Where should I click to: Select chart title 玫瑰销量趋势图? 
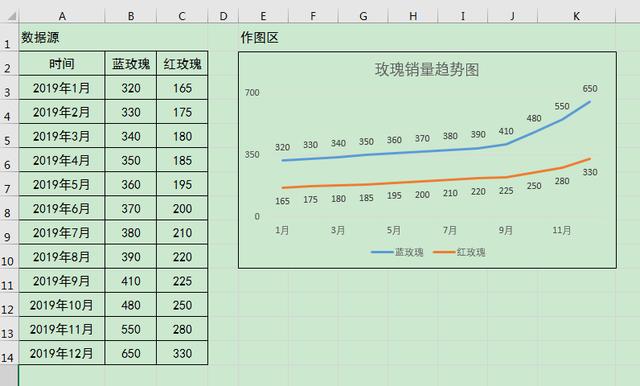[x=427, y=69]
